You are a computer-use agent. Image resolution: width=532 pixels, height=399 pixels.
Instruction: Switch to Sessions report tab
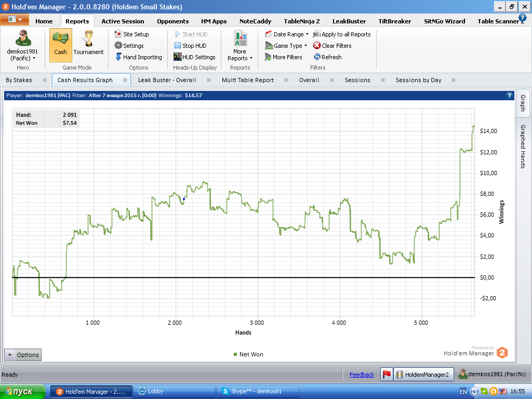coord(357,80)
